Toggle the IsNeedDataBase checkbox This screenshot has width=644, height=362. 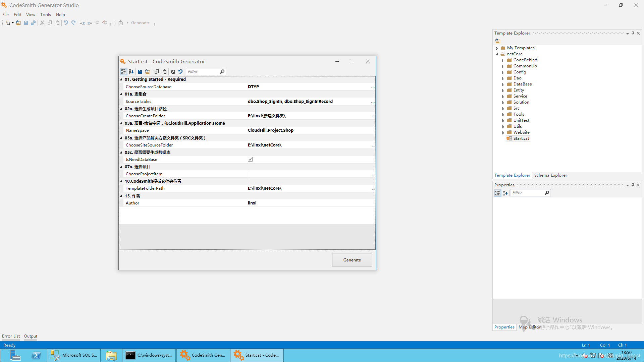250,159
